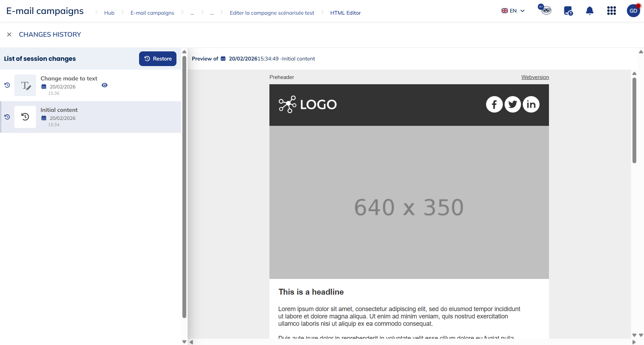Navigate to E-mail campaigns breadcrumb
644x345 pixels.
(x=152, y=13)
